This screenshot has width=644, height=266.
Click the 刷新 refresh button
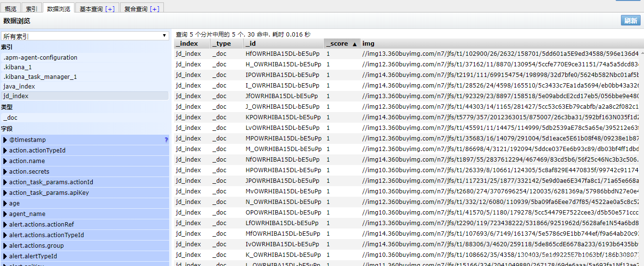pyautogui.click(x=631, y=21)
